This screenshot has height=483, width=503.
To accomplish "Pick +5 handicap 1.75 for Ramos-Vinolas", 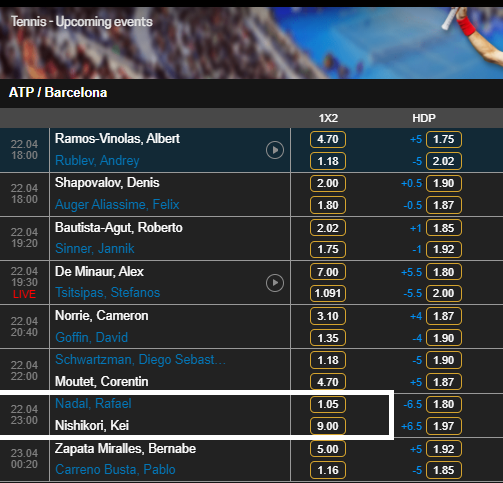I will (444, 139).
